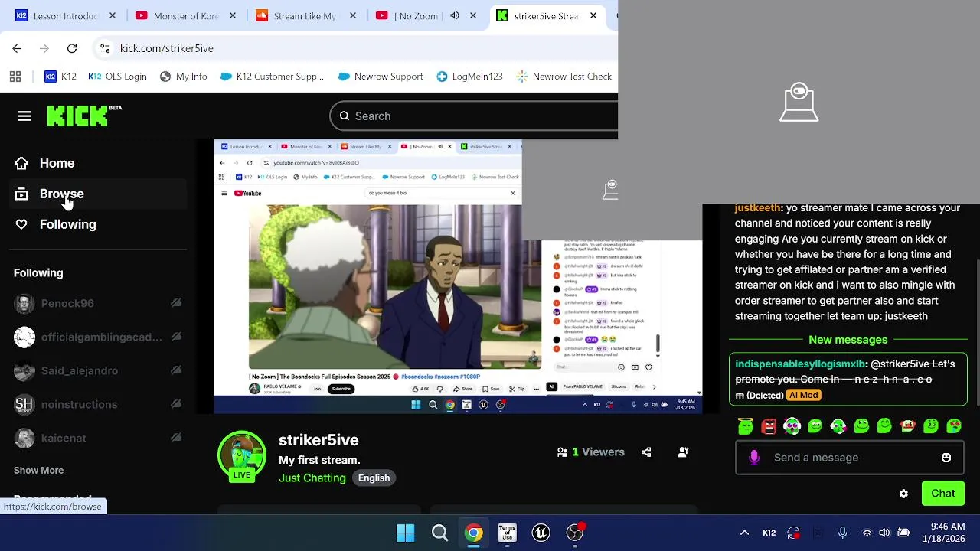The image size is (980, 551).
Task: Open the OLS Login bookmark
Action: tap(117, 77)
